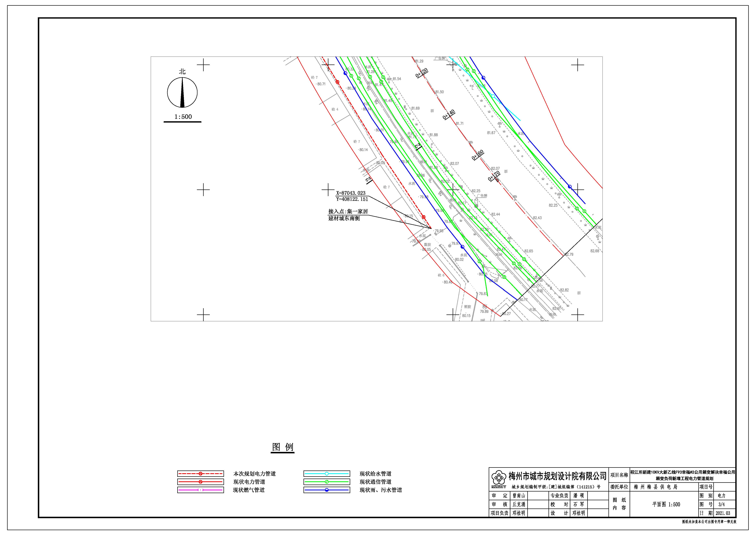This screenshot has width=756, height=535.
Task: Click the 0+140 station marker on the road
Action: pyautogui.click(x=448, y=115)
